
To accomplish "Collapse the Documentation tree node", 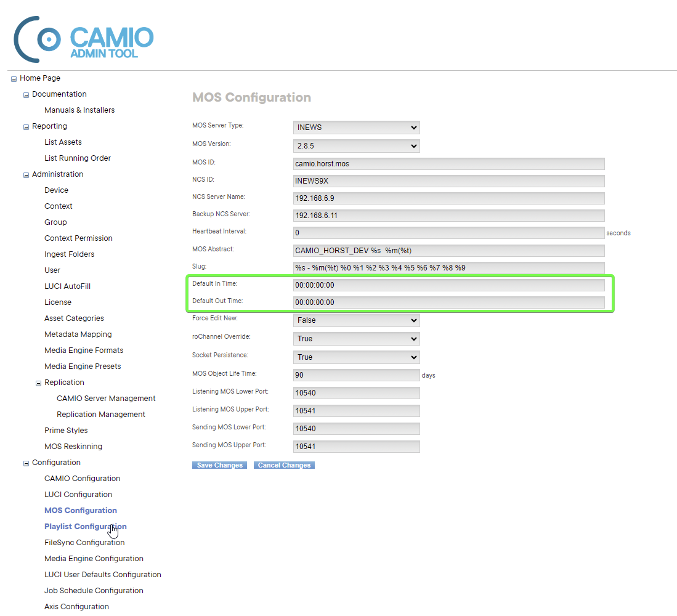I will point(26,95).
